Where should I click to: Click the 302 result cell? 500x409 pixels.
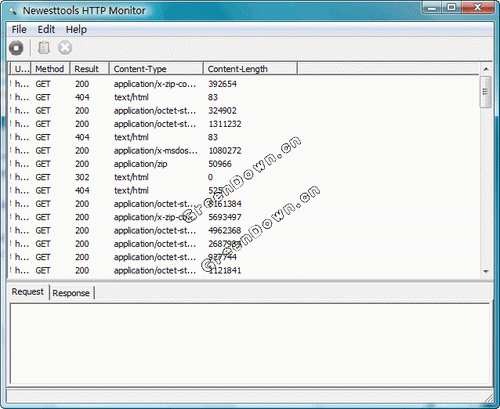(x=82, y=177)
